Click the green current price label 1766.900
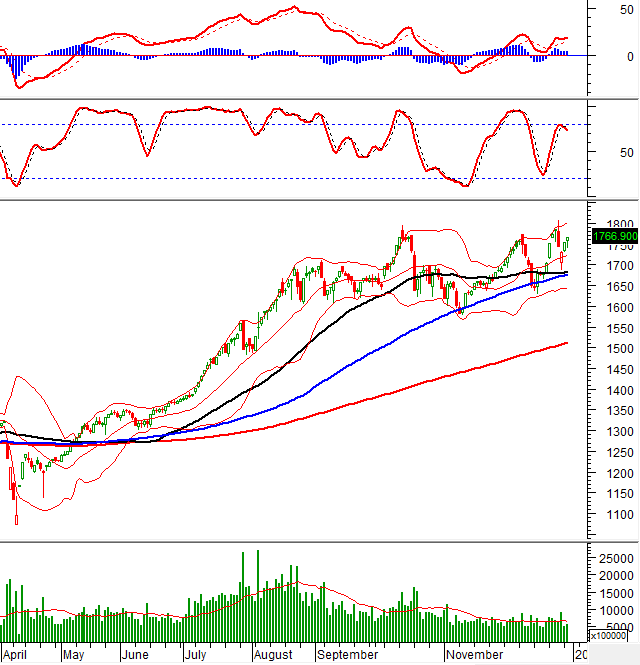640x665 pixels. coord(614,237)
